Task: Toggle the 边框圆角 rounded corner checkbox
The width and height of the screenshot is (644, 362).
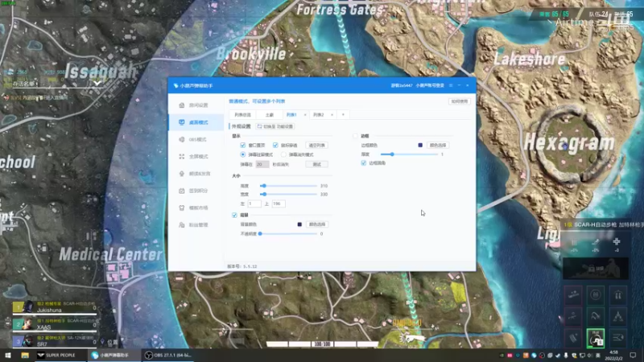Action: [364, 163]
